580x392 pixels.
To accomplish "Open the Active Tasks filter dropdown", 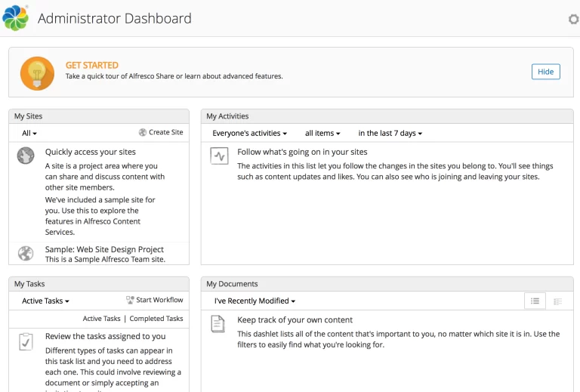I will click(x=45, y=301).
